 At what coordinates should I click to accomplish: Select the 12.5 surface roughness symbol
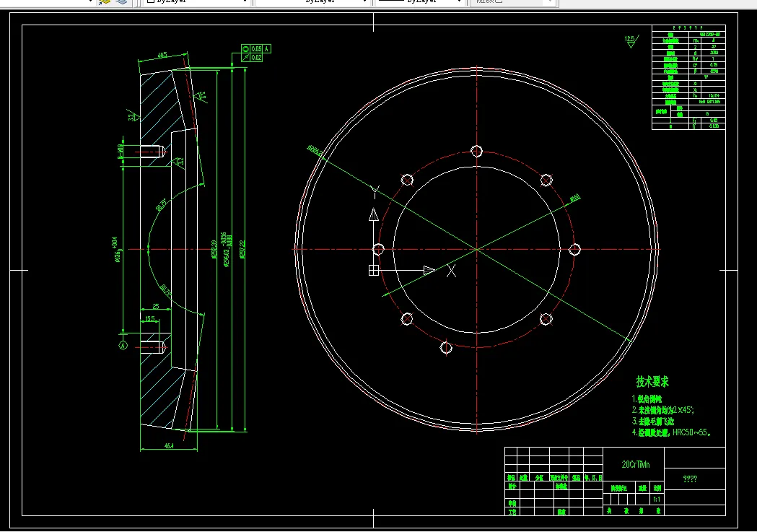coord(631,41)
